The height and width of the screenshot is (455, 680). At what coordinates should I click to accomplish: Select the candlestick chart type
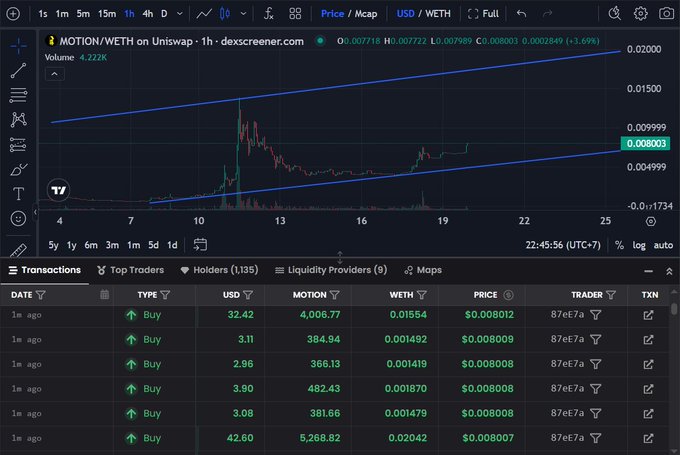[225, 14]
